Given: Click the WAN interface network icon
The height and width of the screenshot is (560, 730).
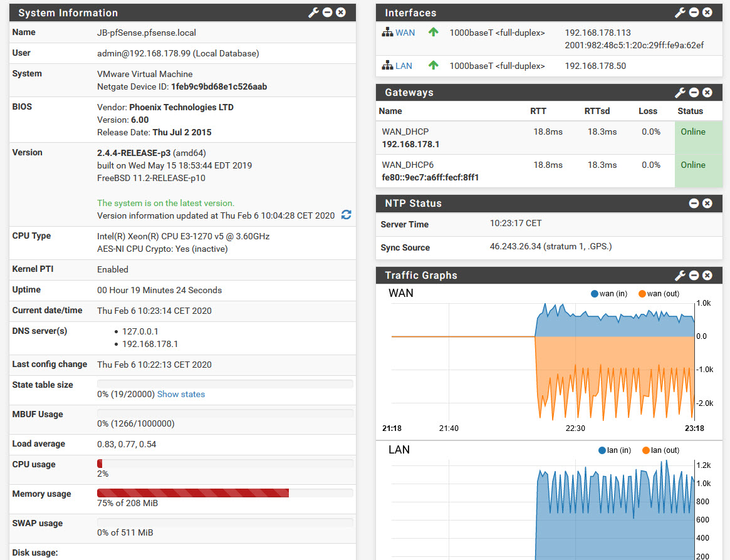Looking at the screenshot, I should pos(387,32).
